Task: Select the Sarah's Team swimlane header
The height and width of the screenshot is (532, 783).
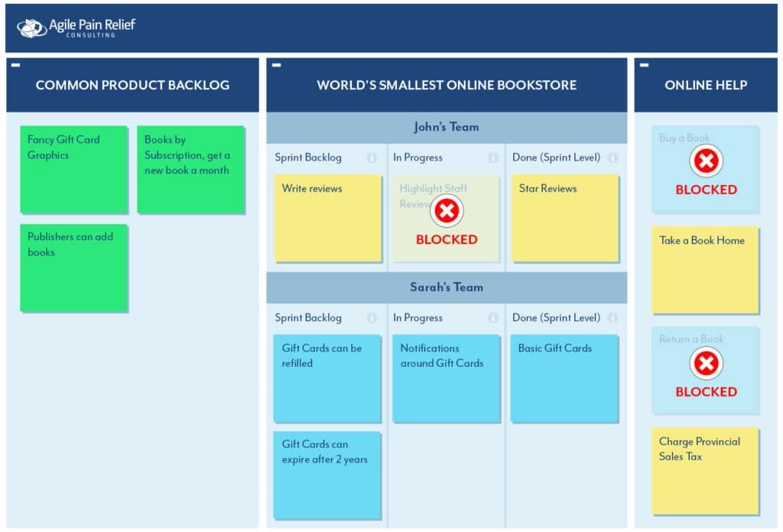Action: point(447,287)
